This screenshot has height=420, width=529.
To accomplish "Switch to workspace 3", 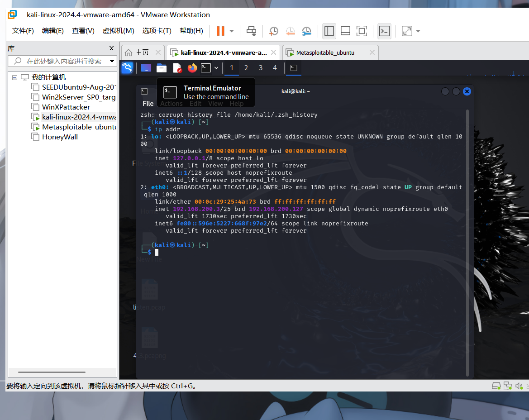I will 261,68.
